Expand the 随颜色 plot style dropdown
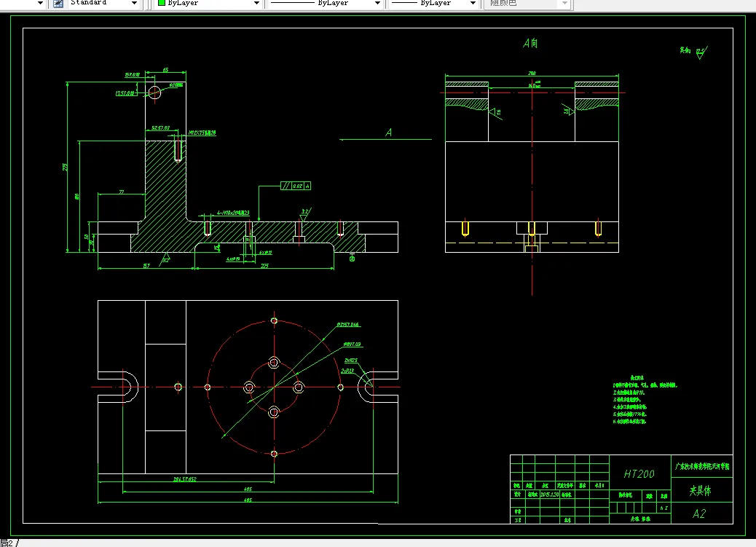This screenshot has width=756, height=547. coord(564,4)
